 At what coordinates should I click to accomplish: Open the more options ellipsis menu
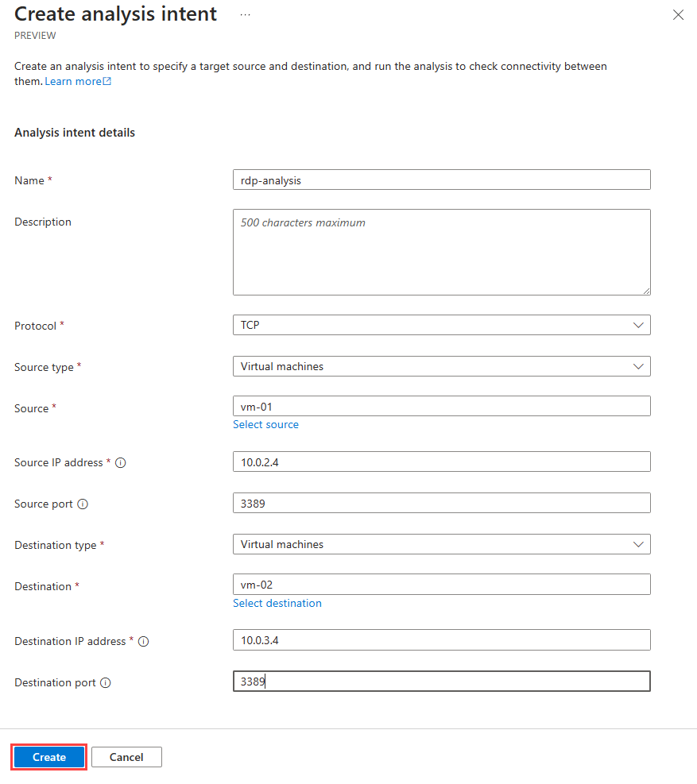click(245, 15)
